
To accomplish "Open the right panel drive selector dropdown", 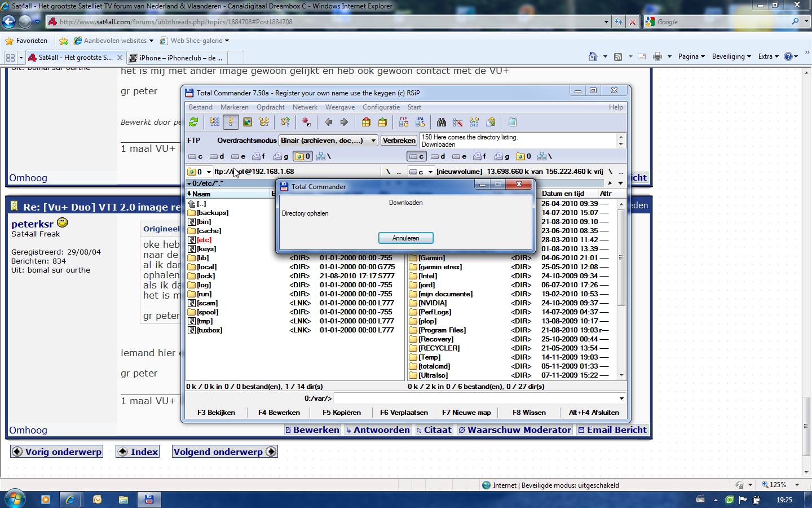I will pos(430,172).
